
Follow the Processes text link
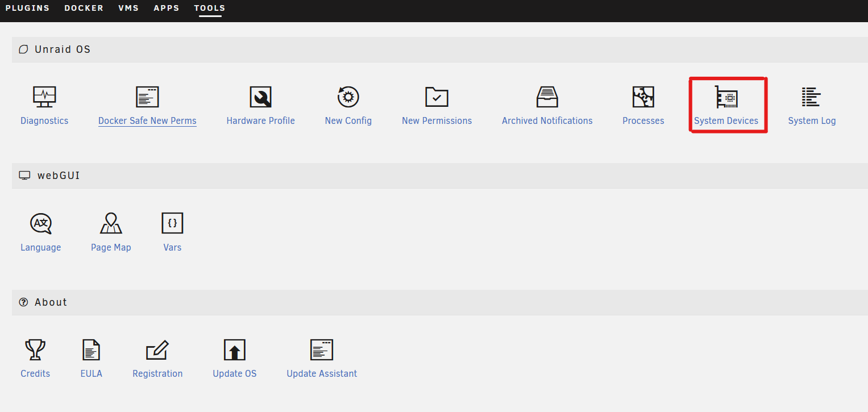643,120
